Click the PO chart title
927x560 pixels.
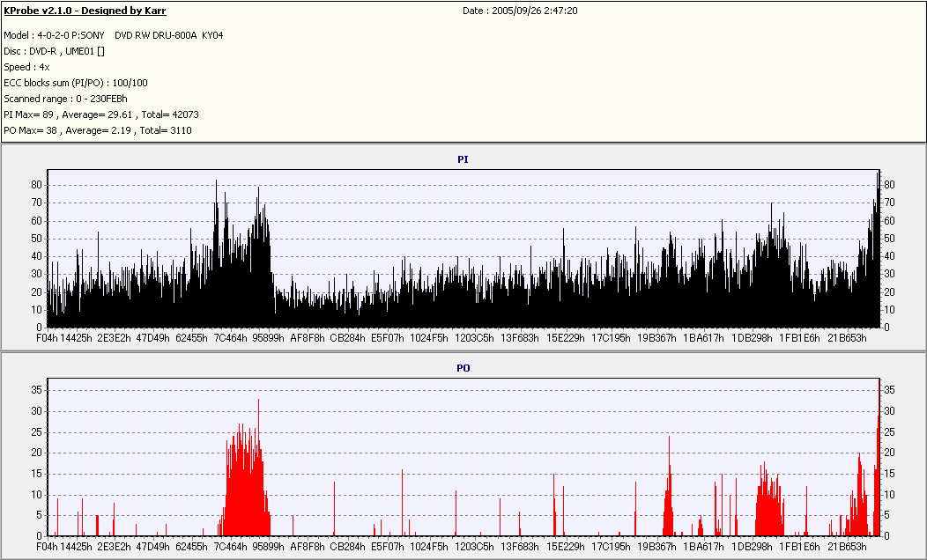click(463, 368)
